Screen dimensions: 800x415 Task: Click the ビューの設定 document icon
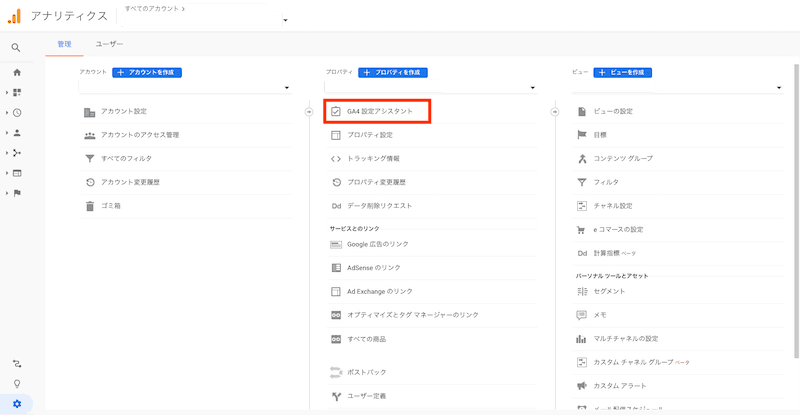[x=582, y=111]
